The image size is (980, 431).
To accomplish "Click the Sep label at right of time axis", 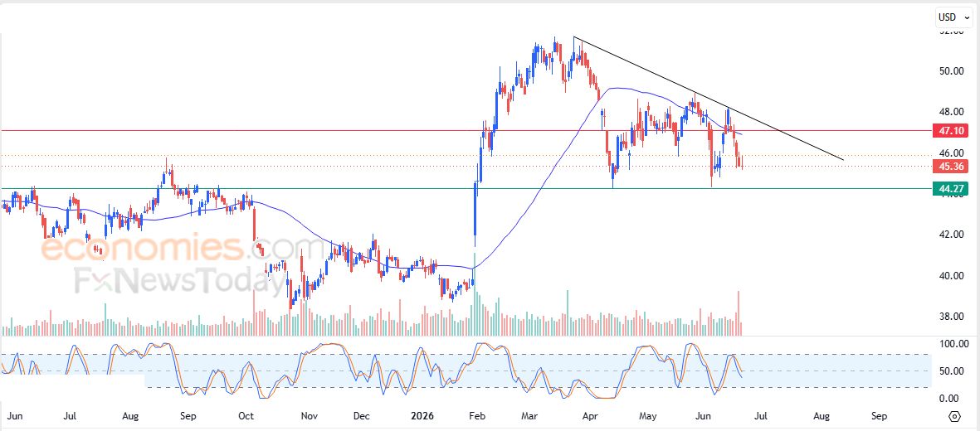I will coord(879,415).
